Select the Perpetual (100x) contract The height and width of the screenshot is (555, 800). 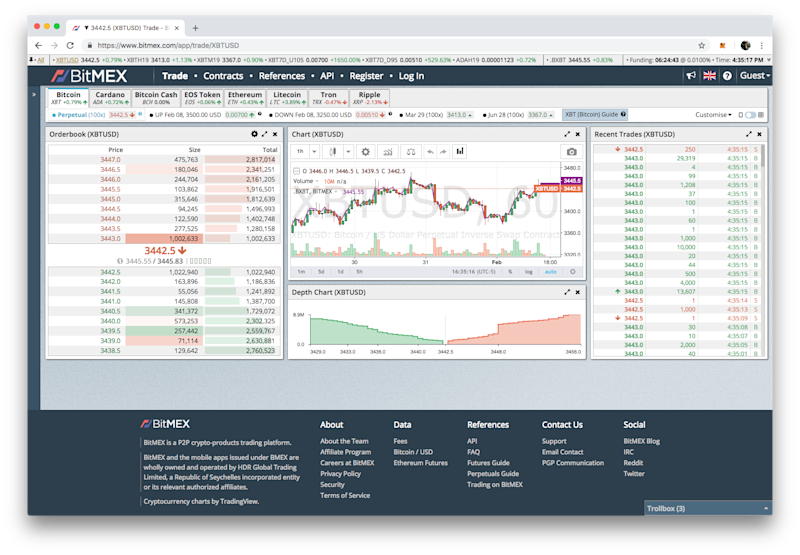[x=95, y=115]
